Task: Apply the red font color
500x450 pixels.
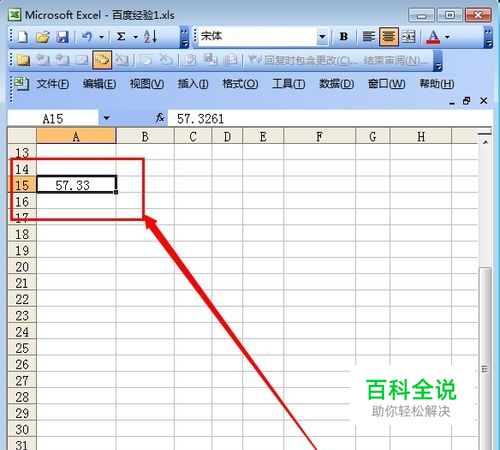Action: [x=433, y=37]
